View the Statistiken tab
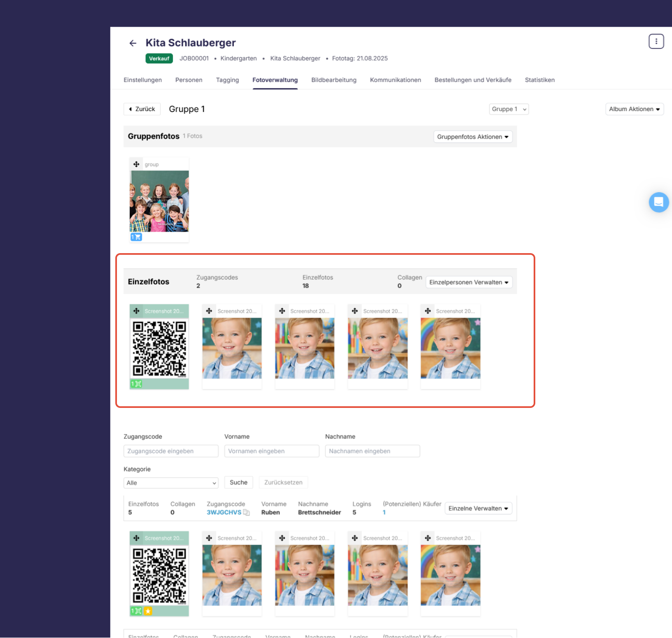The height and width of the screenshot is (638, 672). (539, 80)
